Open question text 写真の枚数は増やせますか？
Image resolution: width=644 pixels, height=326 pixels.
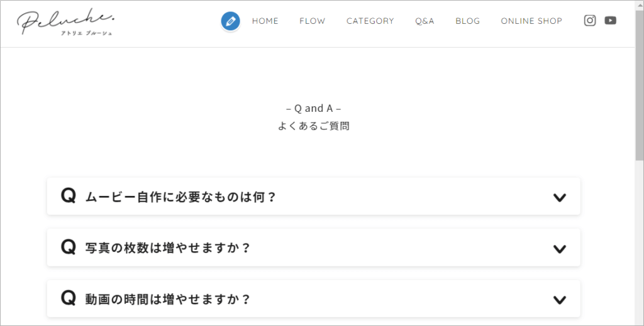click(167, 248)
